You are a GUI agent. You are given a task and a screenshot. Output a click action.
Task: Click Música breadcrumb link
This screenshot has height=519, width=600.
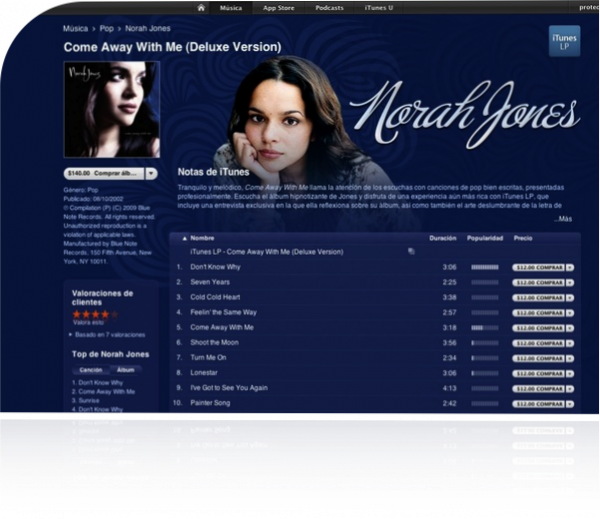coord(75,29)
